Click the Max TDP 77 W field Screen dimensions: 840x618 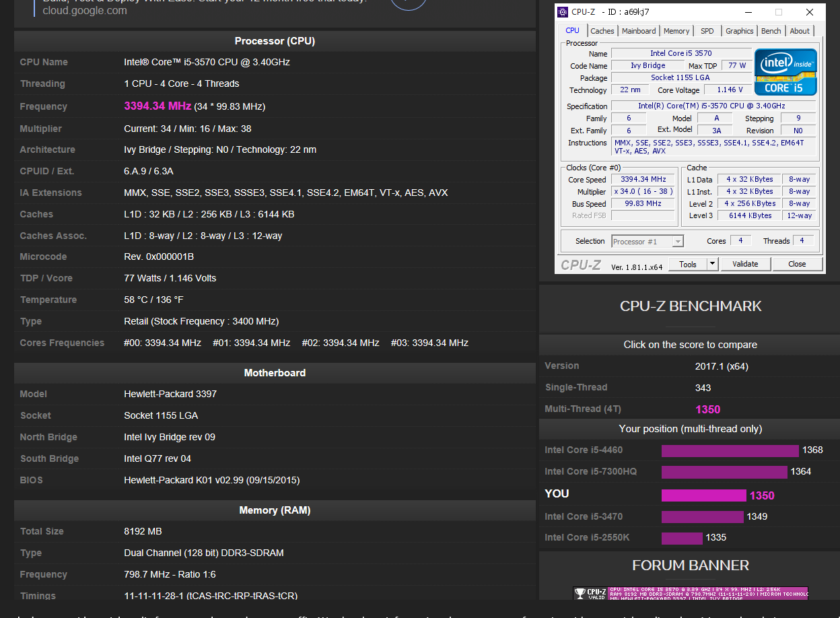tap(737, 65)
